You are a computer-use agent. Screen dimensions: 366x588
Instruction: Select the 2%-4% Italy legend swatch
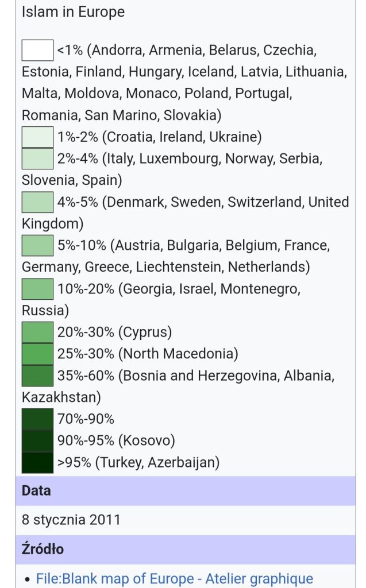[37, 159]
